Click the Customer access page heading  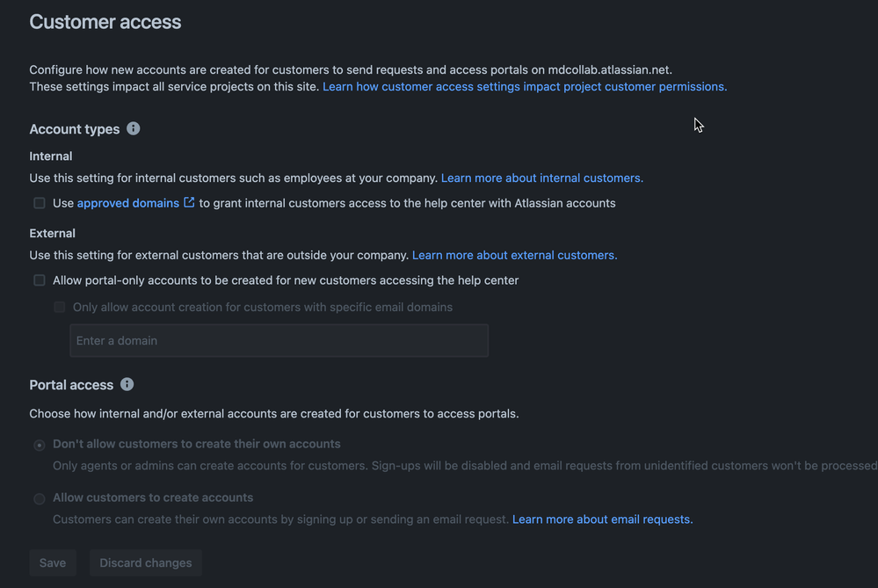pyautogui.click(x=105, y=22)
